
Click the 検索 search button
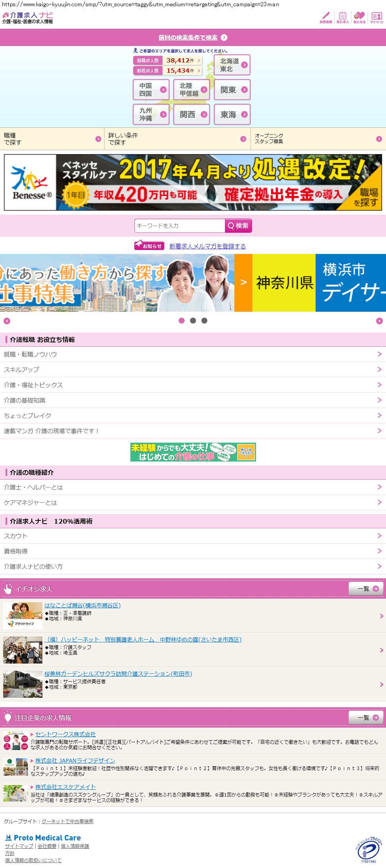[x=238, y=226]
